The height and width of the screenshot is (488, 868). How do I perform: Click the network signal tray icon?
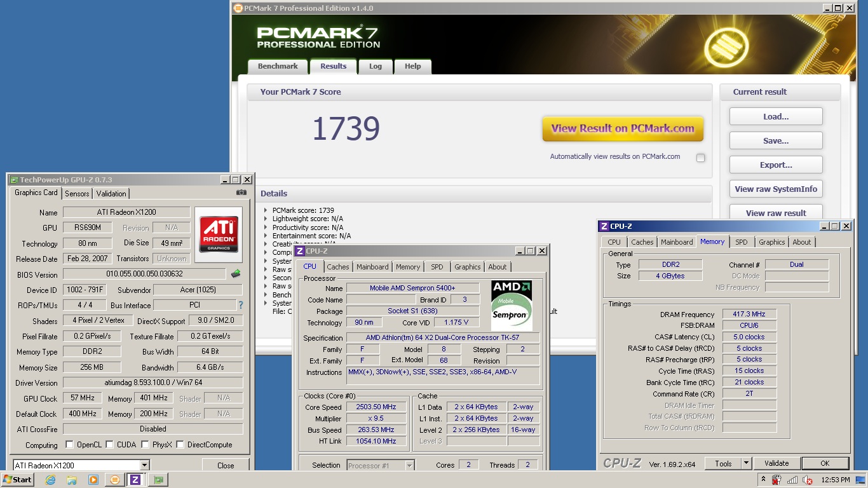click(x=792, y=480)
